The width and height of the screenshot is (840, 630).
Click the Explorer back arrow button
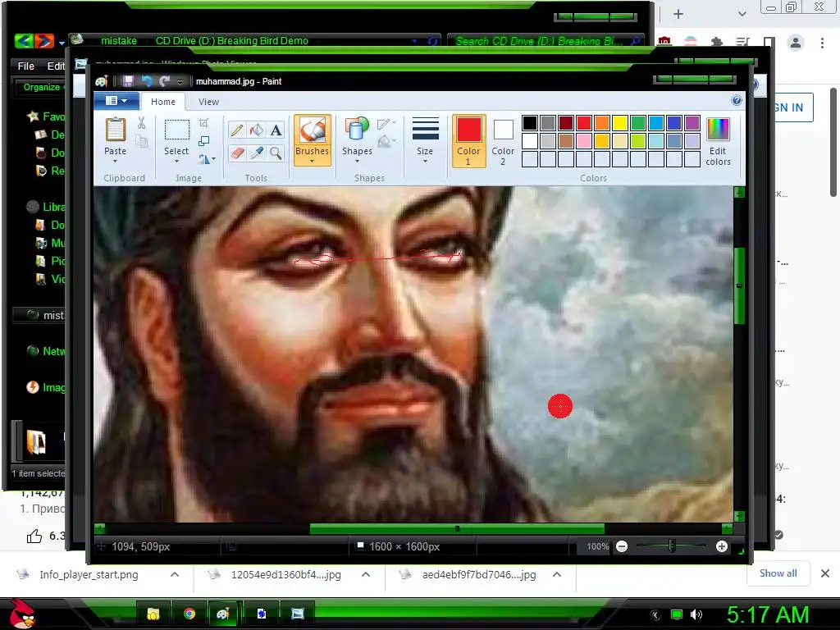coord(24,41)
